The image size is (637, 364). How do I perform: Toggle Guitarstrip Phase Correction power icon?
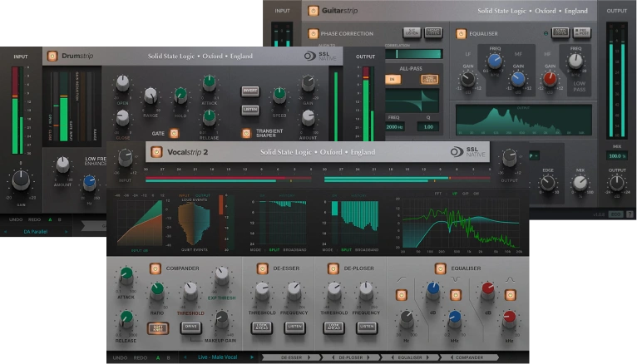(313, 34)
